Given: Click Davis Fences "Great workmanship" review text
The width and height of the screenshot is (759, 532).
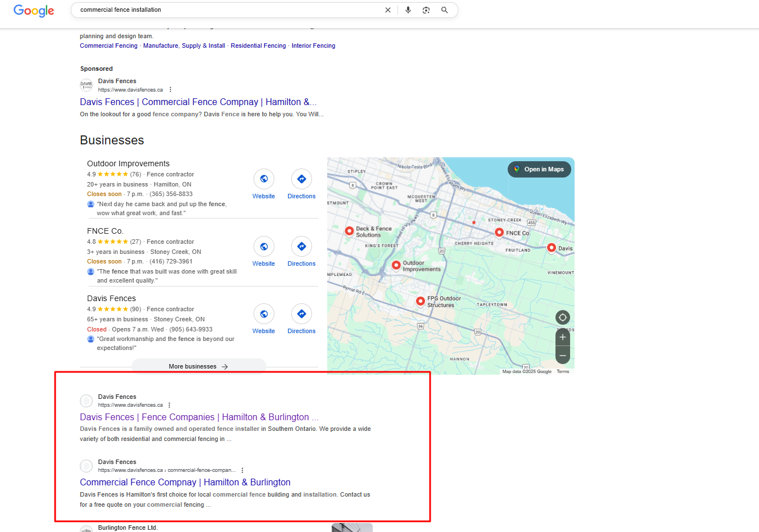Looking at the screenshot, I should (166, 343).
